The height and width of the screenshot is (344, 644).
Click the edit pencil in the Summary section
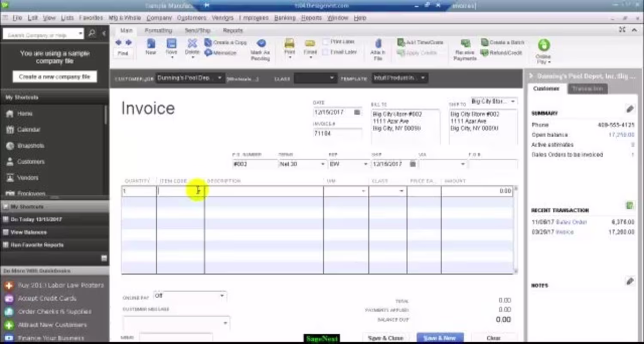point(629,109)
